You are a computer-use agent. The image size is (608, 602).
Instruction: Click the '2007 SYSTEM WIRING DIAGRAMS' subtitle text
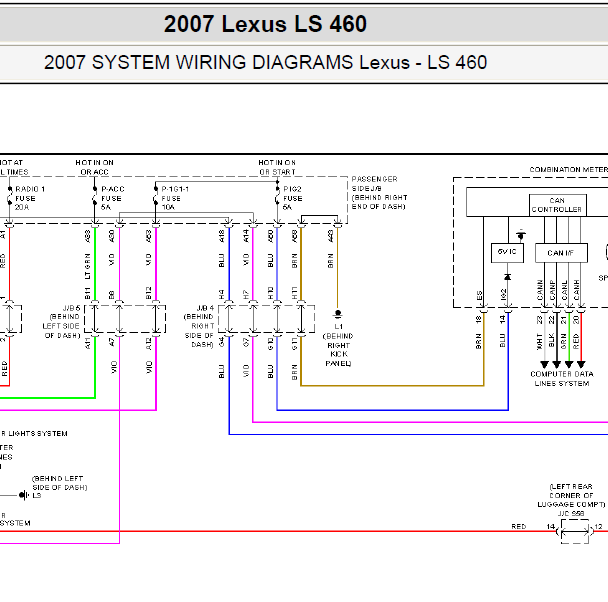[x=198, y=62]
